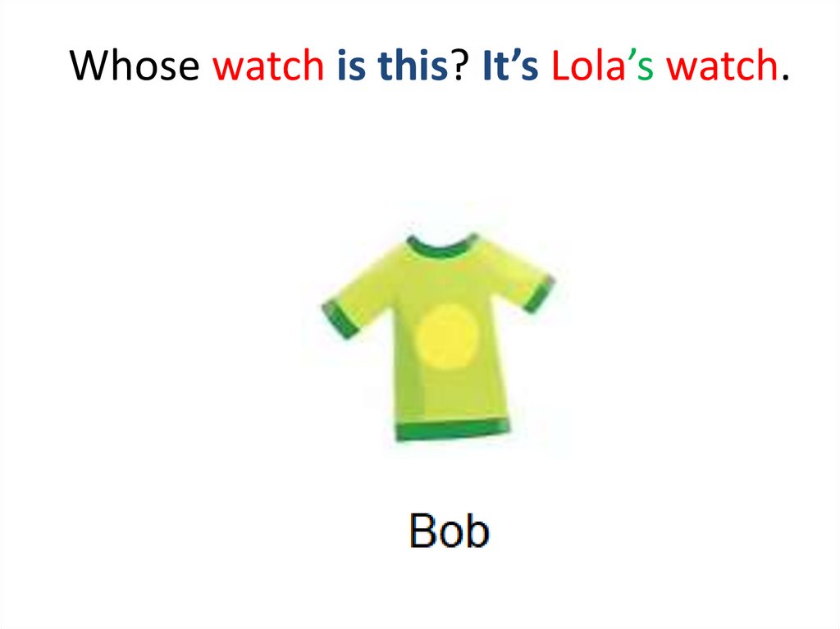Click the yellow circle on the shirt
This screenshot has height=629, width=840.
click(447, 335)
